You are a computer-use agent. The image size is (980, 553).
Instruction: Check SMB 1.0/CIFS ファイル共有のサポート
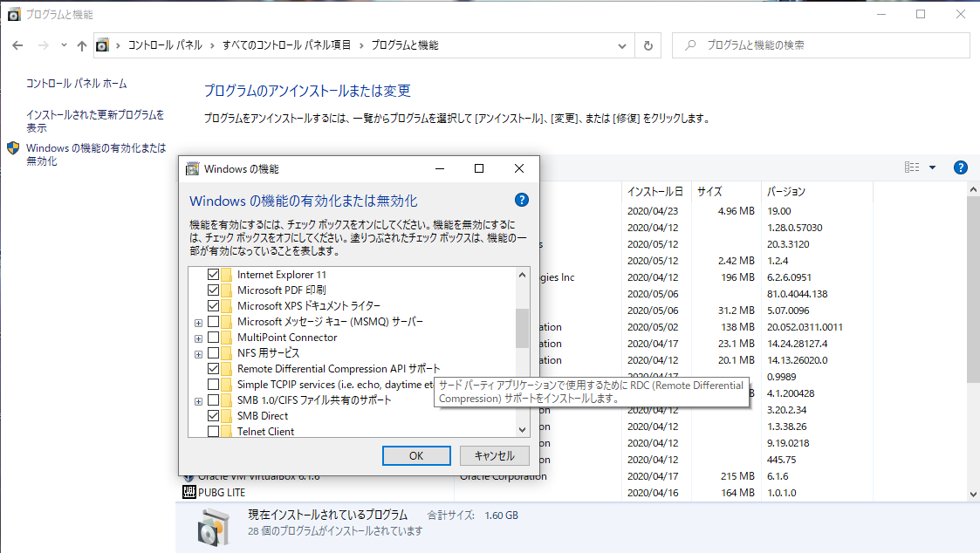click(x=213, y=399)
